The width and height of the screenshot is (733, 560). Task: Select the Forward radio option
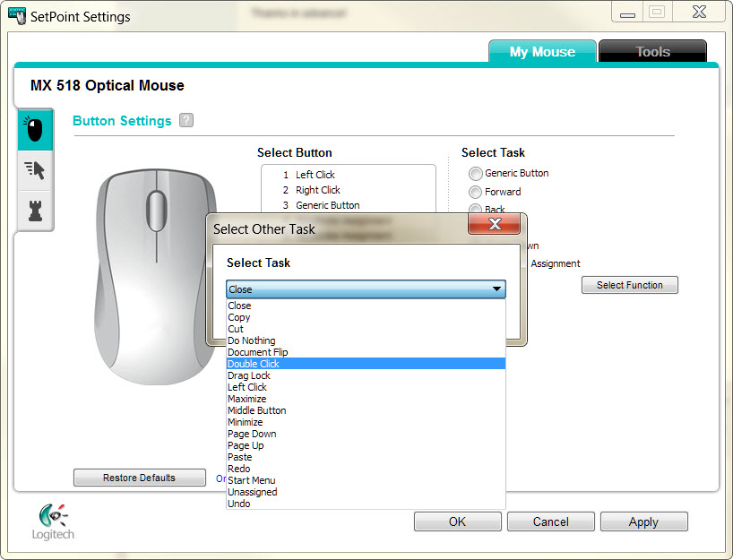[x=476, y=192]
